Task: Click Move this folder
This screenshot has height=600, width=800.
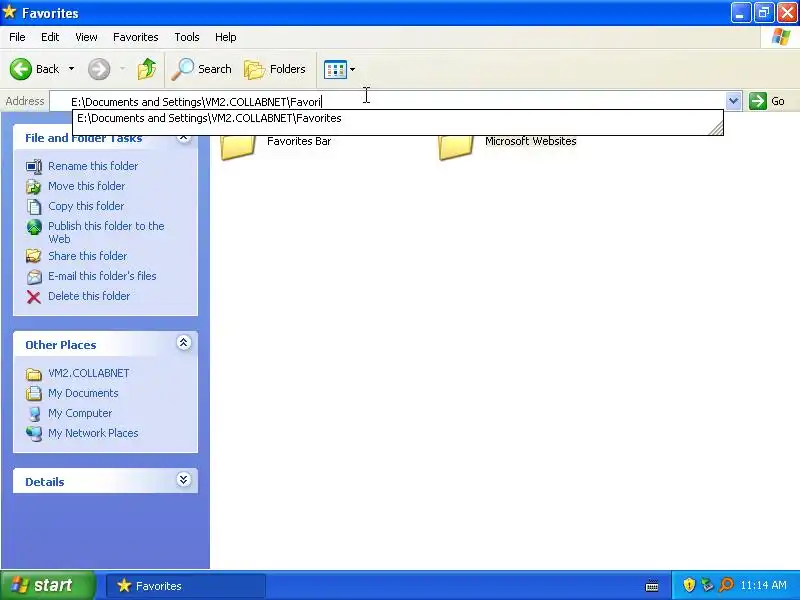Action: click(x=86, y=186)
